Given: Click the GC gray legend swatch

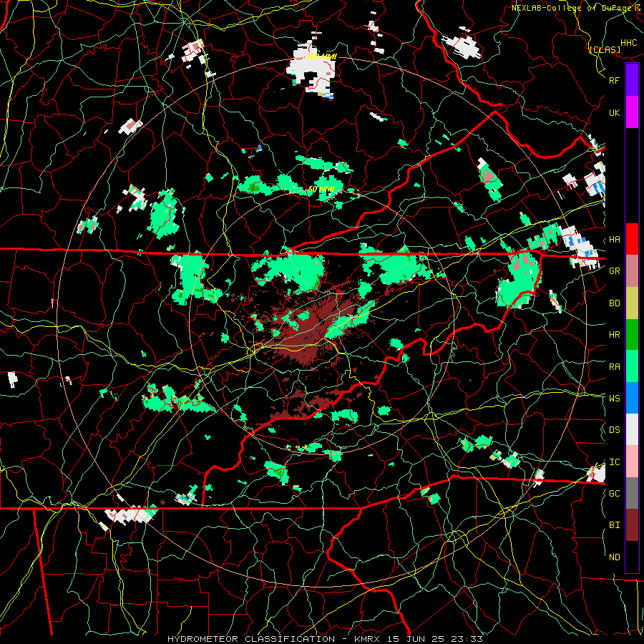Looking at the screenshot, I should [x=632, y=493].
